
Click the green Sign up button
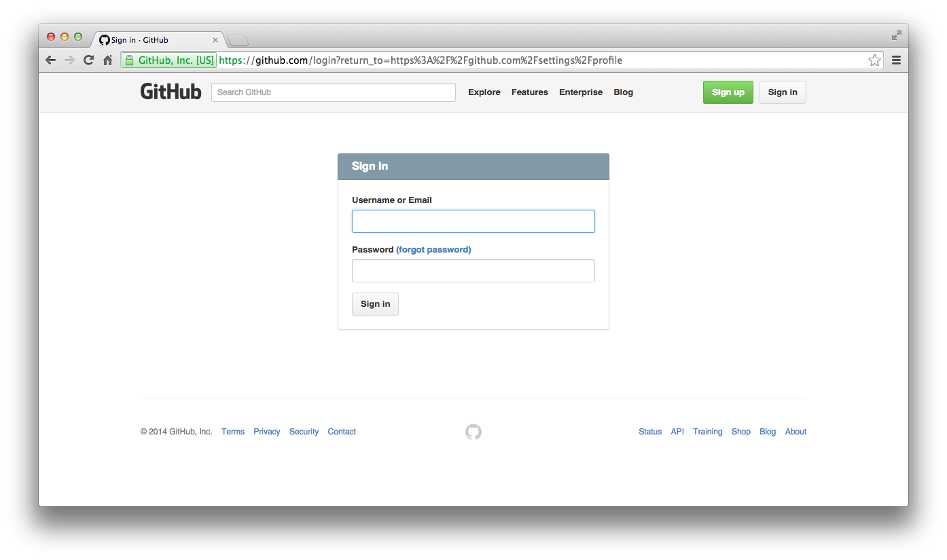pos(728,92)
